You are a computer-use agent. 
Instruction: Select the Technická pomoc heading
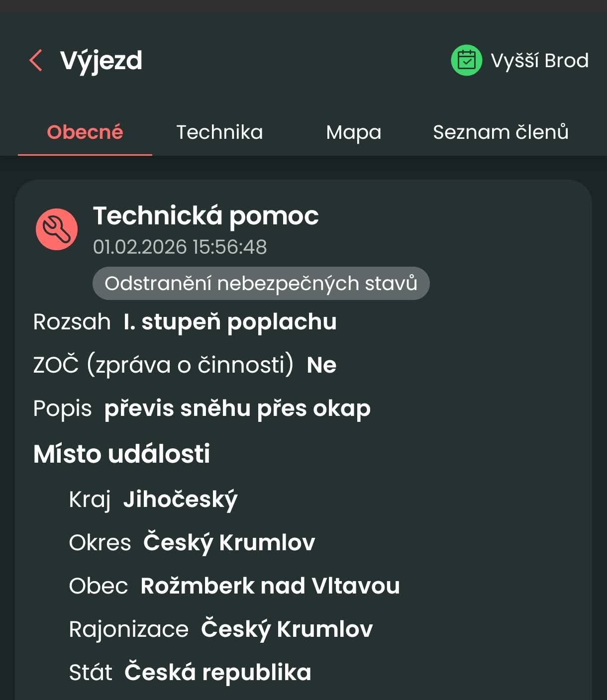pyautogui.click(x=206, y=216)
